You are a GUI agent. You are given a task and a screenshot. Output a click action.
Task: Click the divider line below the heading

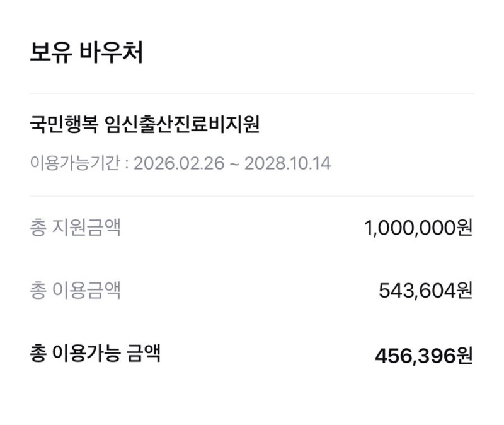(251, 93)
